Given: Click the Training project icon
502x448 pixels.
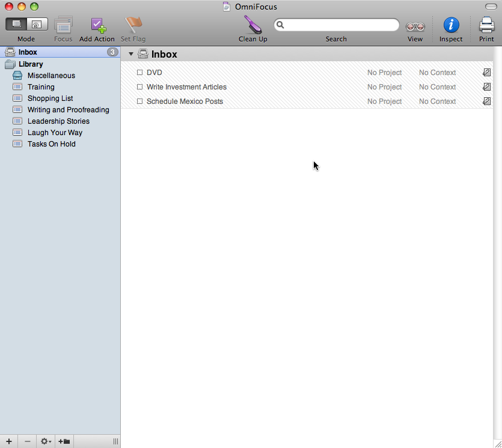Looking at the screenshot, I should click(x=17, y=86).
